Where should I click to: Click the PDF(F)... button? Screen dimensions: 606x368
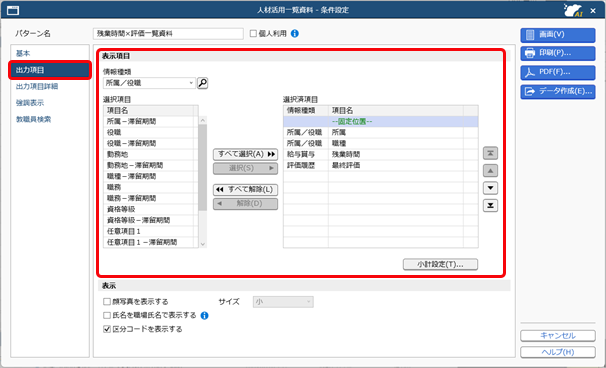557,72
